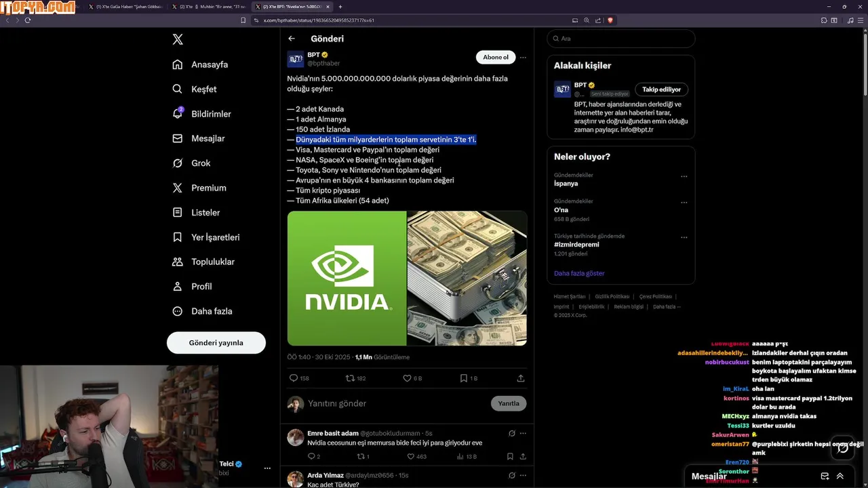Repost the post showing 182 reposts

coord(355,378)
